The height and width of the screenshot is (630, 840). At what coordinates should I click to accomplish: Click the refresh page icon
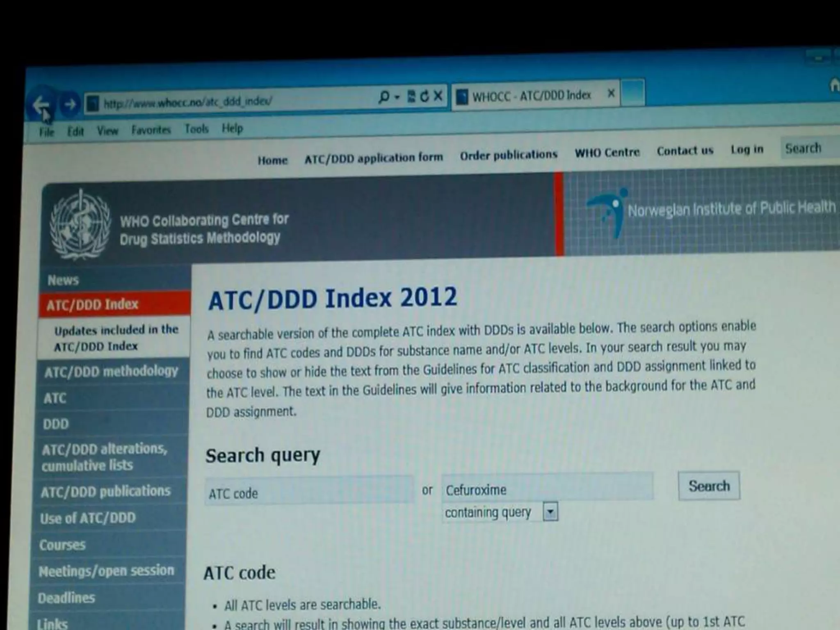coord(425,96)
